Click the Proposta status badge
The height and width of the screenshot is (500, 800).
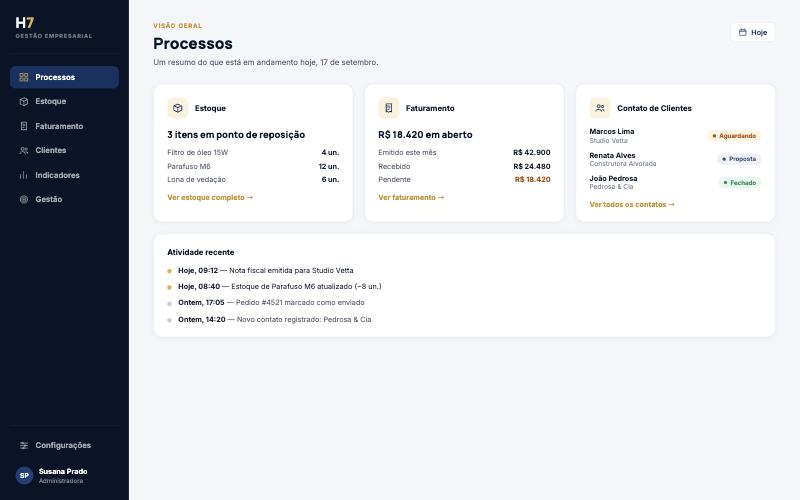click(739, 159)
